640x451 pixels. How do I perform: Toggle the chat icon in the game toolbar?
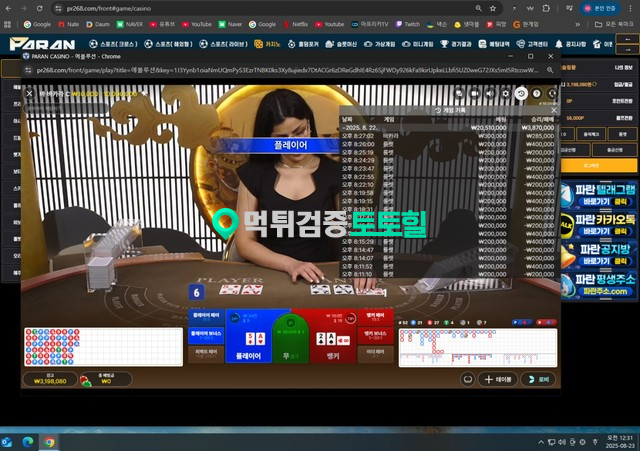[x=459, y=93]
